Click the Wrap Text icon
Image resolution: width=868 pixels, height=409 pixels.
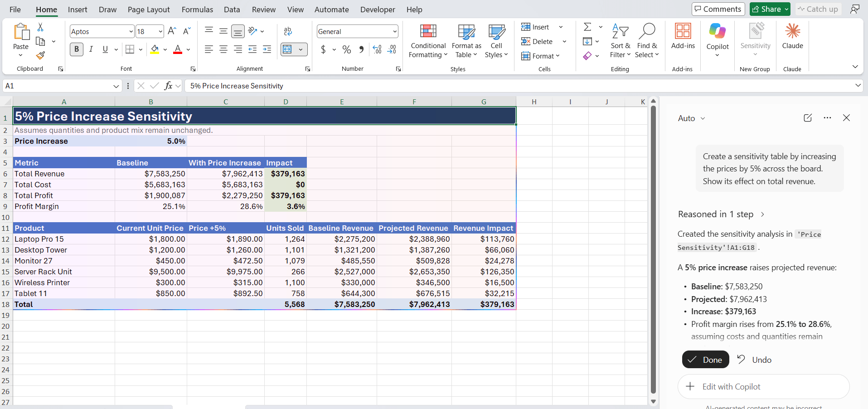coord(288,31)
